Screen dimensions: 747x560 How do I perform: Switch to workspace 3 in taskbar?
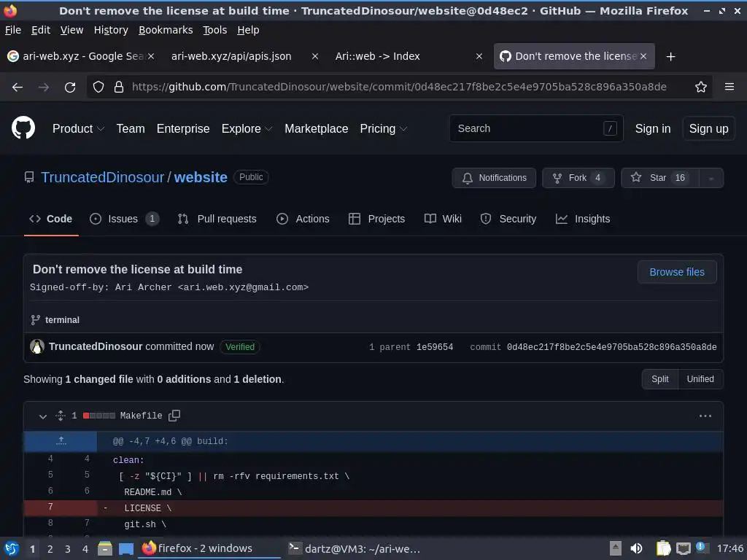pos(68,549)
